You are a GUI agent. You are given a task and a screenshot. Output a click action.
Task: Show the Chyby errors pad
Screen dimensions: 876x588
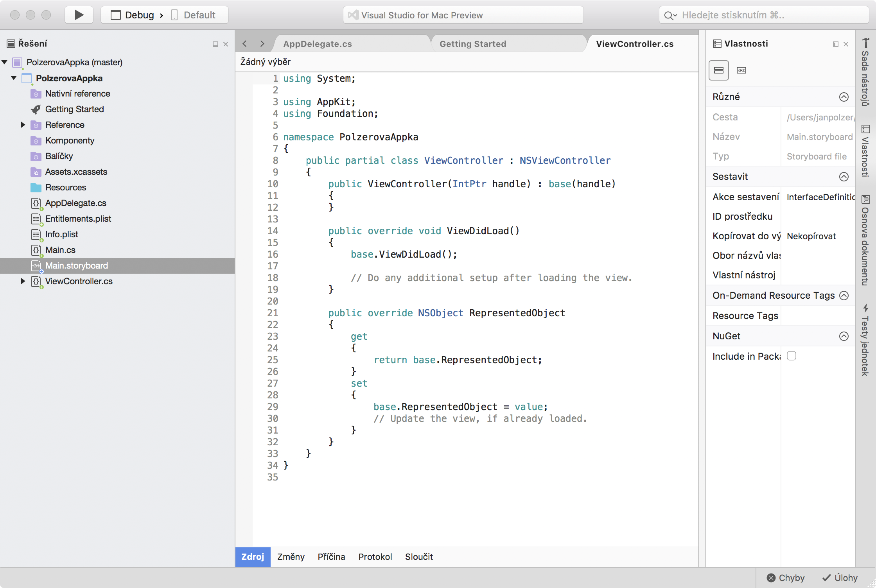(x=785, y=578)
